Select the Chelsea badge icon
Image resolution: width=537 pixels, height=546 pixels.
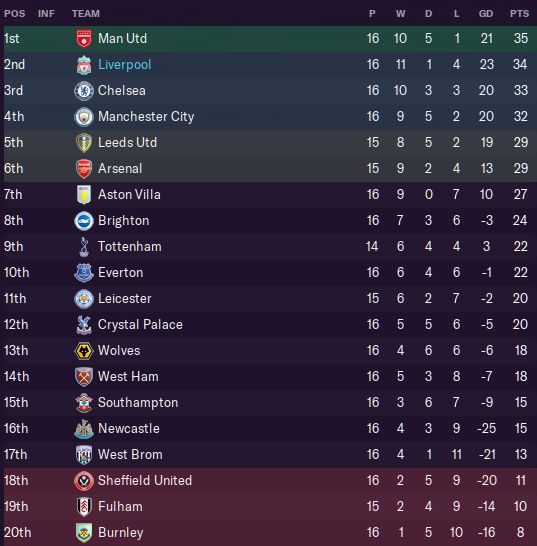click(84, 91)
